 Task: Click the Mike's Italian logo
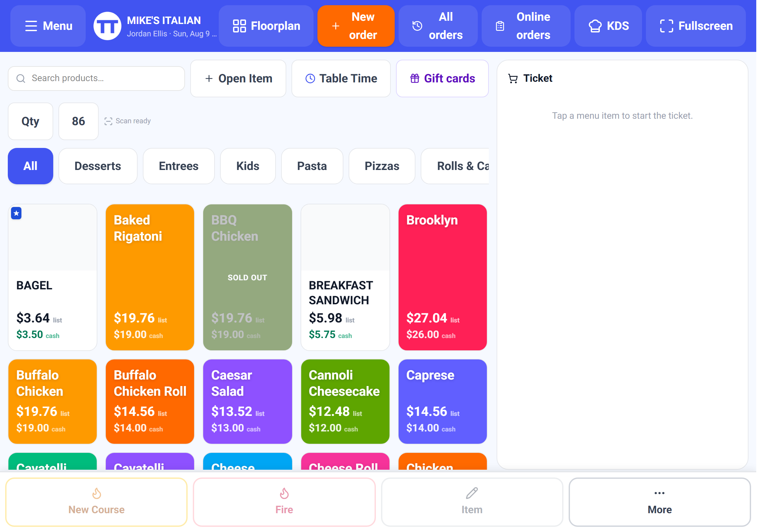(107, 26)
